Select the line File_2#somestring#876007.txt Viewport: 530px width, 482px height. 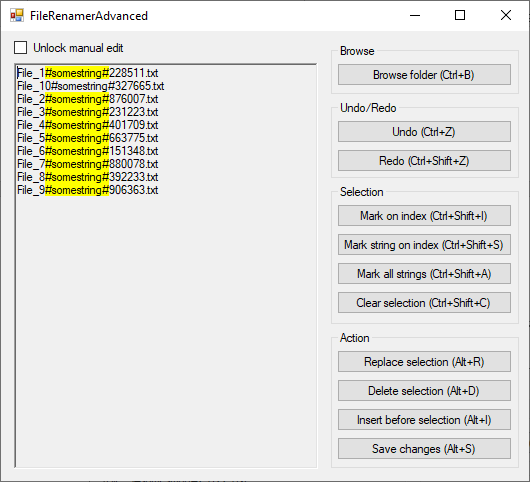click(88, 99)
